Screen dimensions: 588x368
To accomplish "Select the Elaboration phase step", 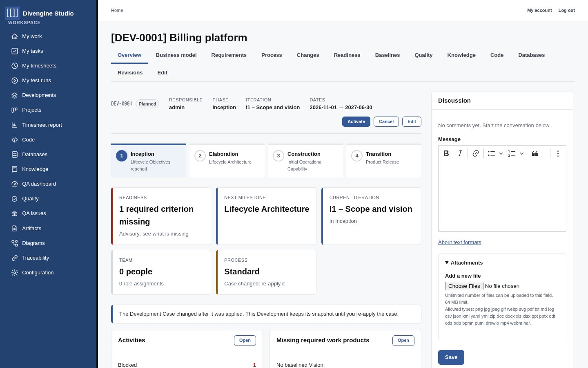I will click(227, 161).
